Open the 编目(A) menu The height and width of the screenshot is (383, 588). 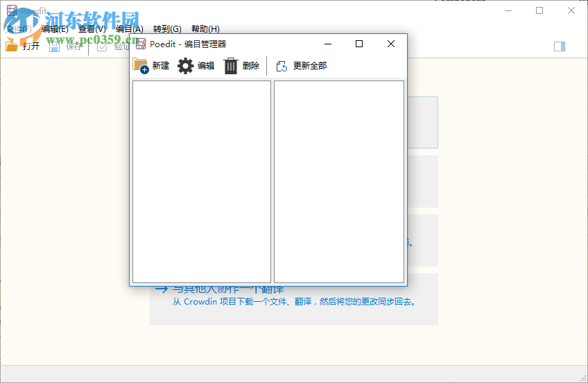(130, 29)
